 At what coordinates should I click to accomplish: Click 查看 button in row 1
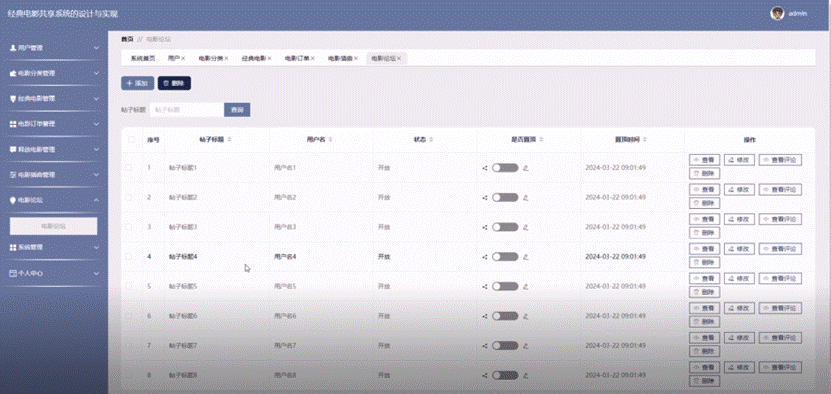(x=704, y=160)
